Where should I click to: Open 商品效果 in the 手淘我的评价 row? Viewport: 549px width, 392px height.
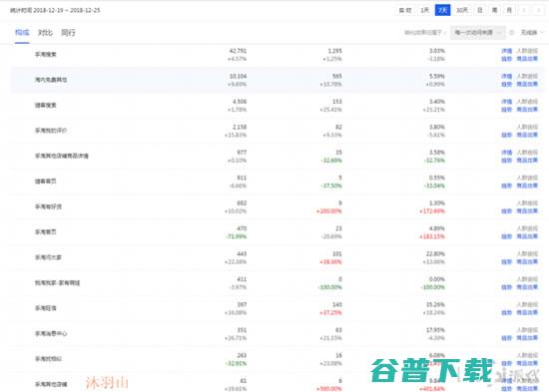(x=527, y=135)
